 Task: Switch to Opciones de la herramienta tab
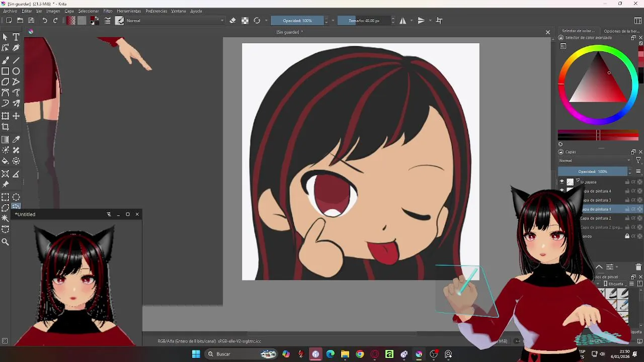(621, 31)
